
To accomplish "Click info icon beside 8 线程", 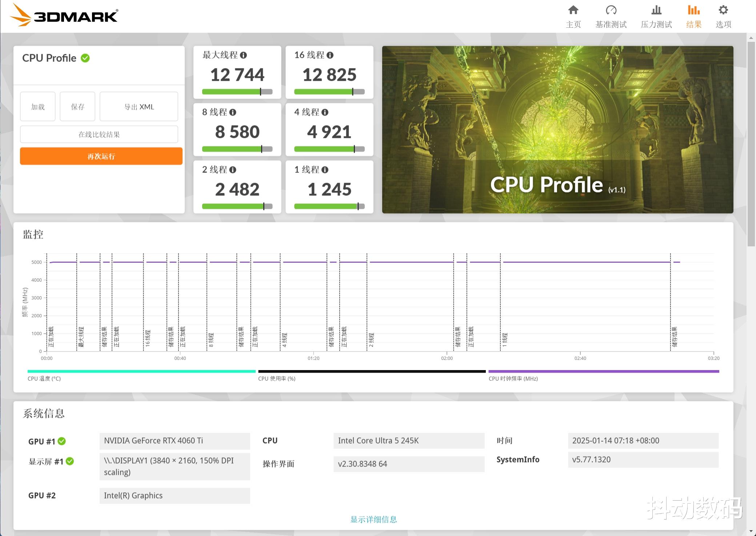I will click(233, 112).
